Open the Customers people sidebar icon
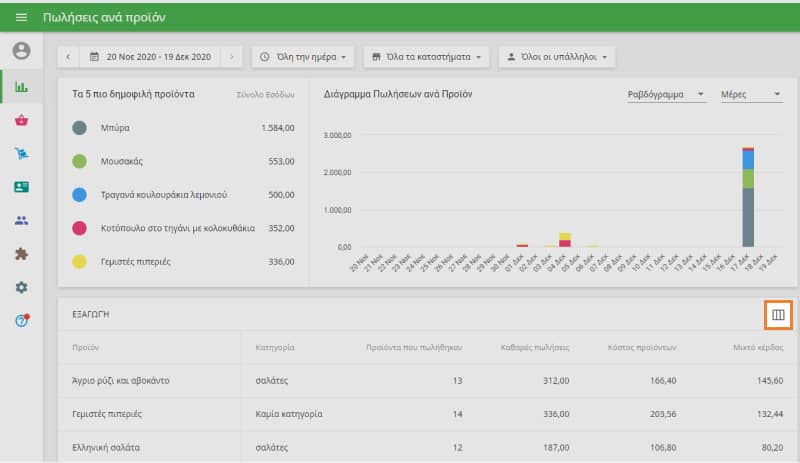The width and height of the screenshot is (800, 463). pos(21,221)
